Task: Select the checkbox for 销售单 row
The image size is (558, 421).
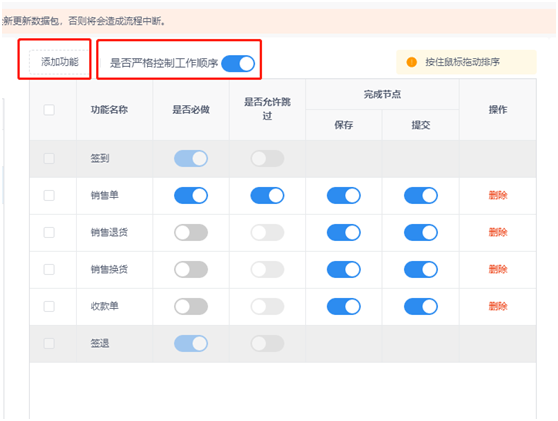Action: 49,195
